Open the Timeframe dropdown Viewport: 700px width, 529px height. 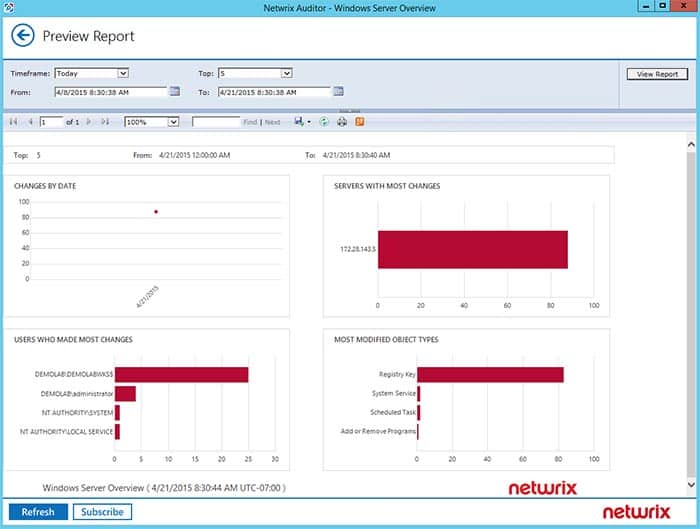(x=123, y=73)
